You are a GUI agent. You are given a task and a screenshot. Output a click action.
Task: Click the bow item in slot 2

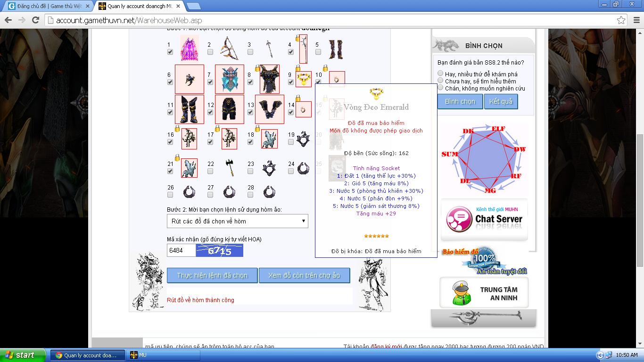click(229, 48)
